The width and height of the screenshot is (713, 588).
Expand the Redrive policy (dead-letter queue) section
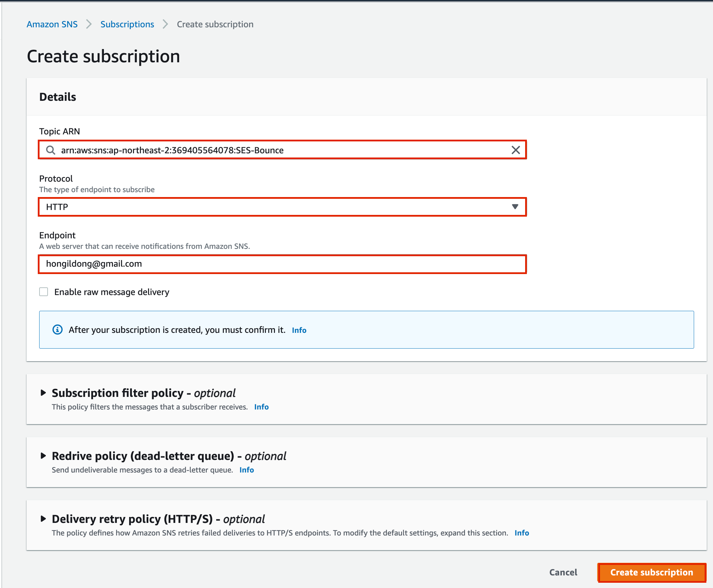(x=43, y=456)
